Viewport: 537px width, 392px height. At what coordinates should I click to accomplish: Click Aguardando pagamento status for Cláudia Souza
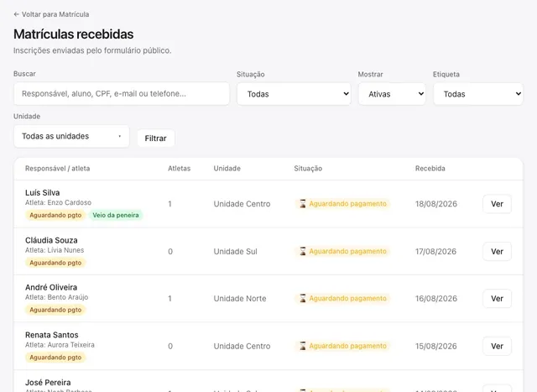[x=342, y=252]
